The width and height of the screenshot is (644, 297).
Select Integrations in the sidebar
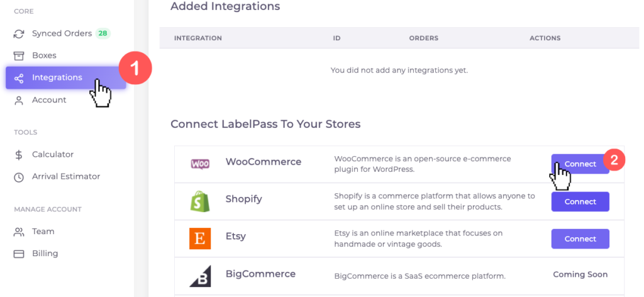(x=65, y=77)
